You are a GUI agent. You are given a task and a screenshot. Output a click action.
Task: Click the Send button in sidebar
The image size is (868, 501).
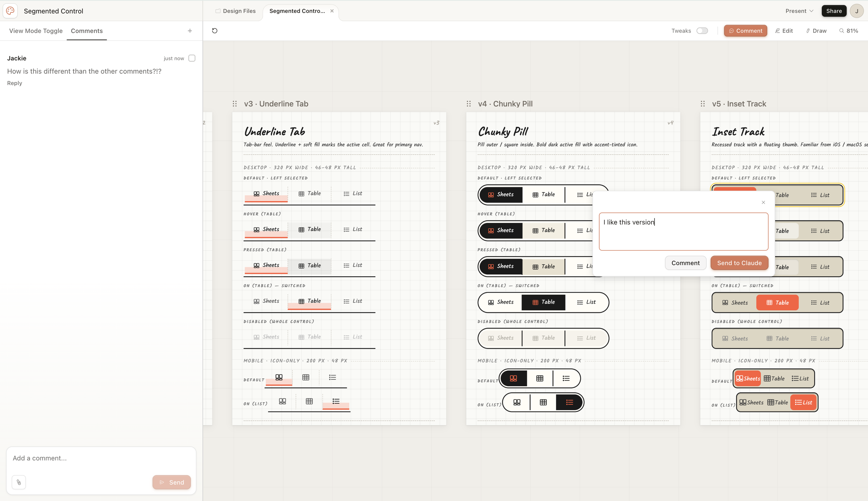point(172,482)
